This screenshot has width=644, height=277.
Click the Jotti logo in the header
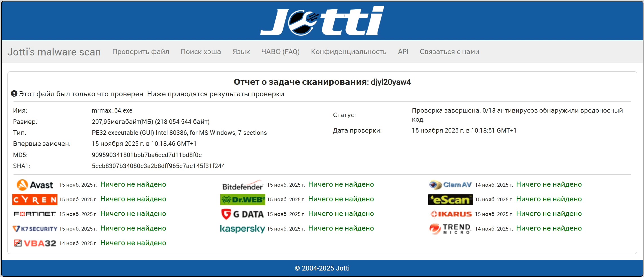(322, 21)
